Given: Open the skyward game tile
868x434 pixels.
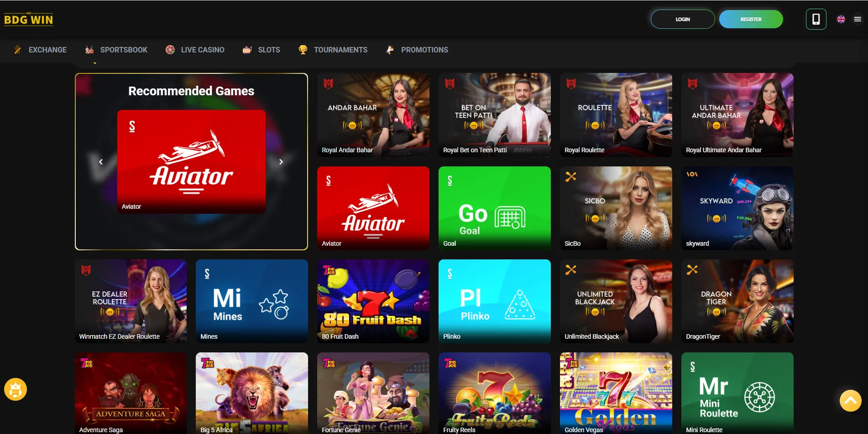Looking at the screenshot, I should [737, 208].
